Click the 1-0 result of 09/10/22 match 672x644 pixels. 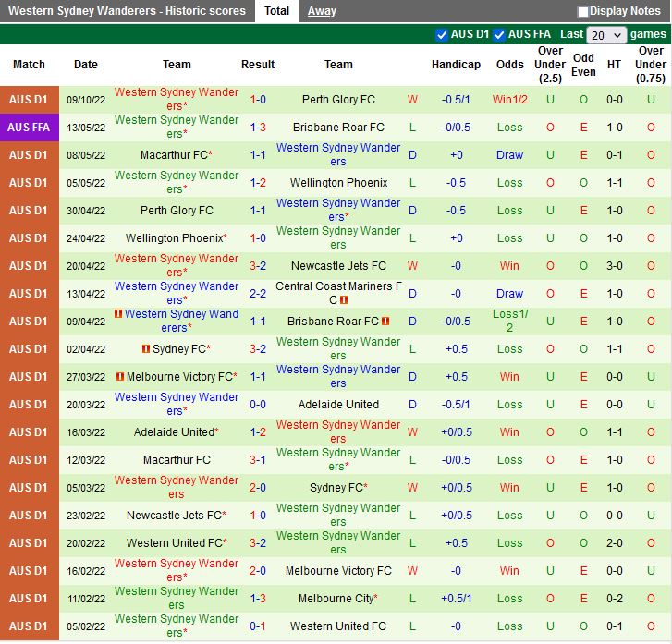click(x=258, y=100)
